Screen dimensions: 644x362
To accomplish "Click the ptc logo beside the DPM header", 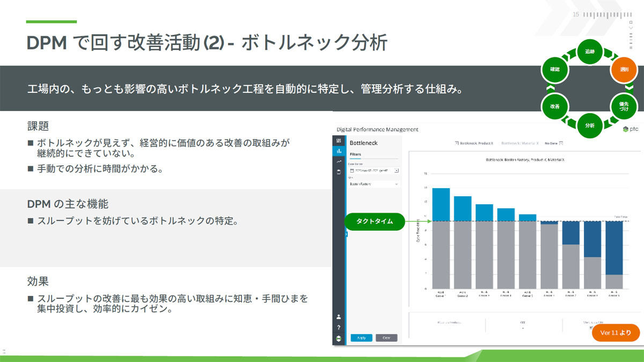I will (x=630, y=129).
